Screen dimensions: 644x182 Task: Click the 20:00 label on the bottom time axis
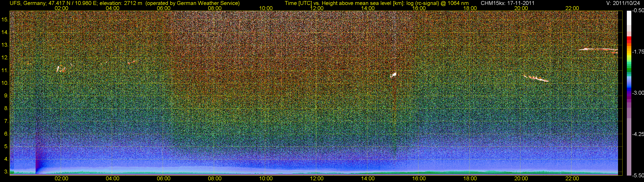[x=521, y=179]
